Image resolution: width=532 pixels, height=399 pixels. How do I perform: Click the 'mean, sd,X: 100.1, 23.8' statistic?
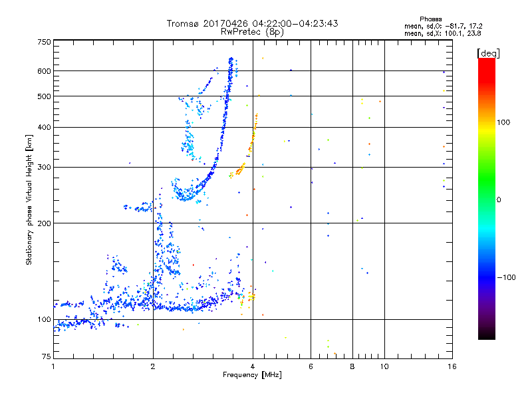(x=442, y=33)
